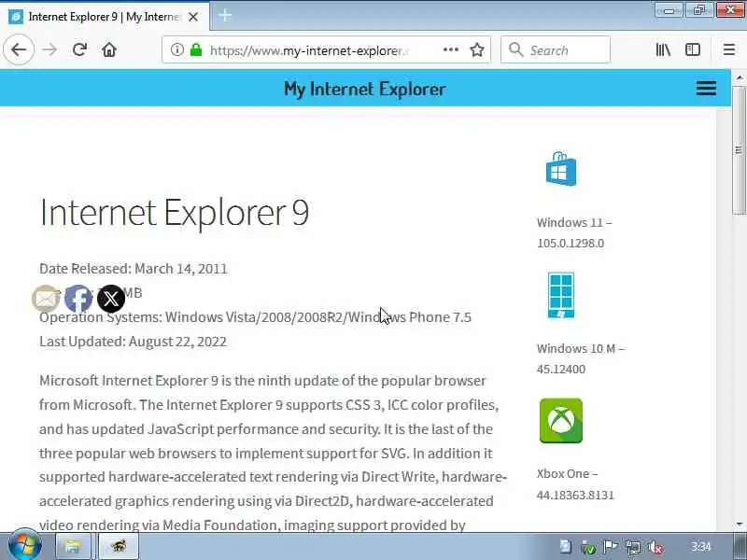Click the browser Search box
This screenshot has height=560, width=747.
click(556, 49)
